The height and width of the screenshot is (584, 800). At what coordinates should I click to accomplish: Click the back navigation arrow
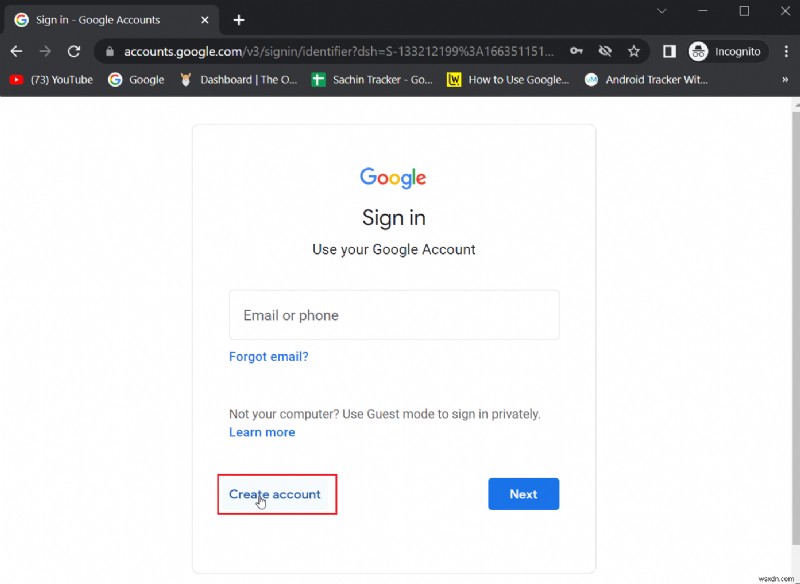pos(16,51)
